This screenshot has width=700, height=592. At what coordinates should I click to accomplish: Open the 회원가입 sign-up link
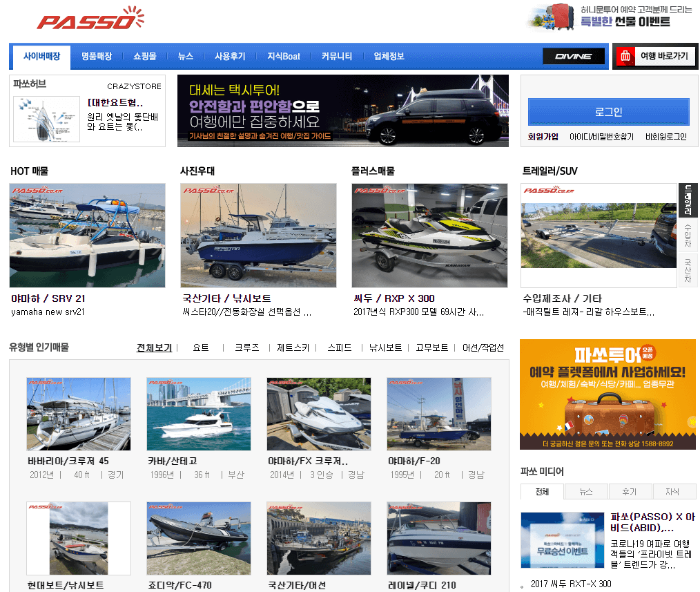coord(543,137)
